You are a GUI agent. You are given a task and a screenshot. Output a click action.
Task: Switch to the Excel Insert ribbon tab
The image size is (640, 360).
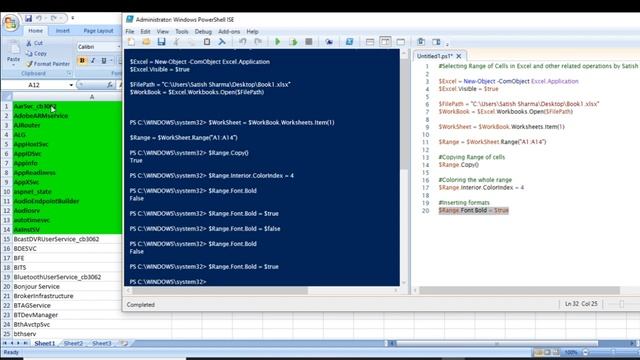coord(62,31)
